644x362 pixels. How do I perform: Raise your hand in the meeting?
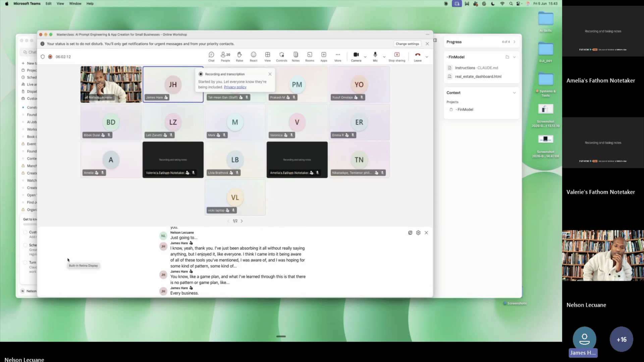point(239,57)
